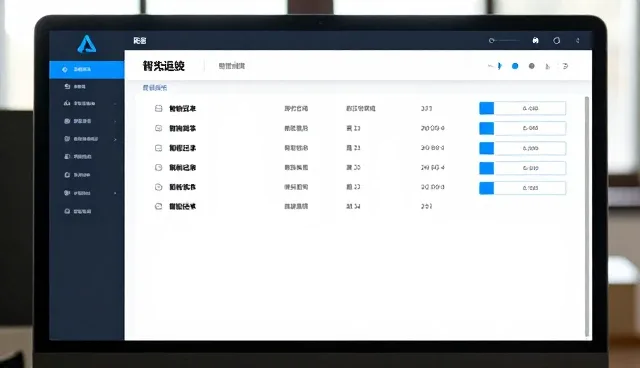Screen dimensions: 640x368
Task: Open the third list row's bold title
Action: click(x=182, y=148)
